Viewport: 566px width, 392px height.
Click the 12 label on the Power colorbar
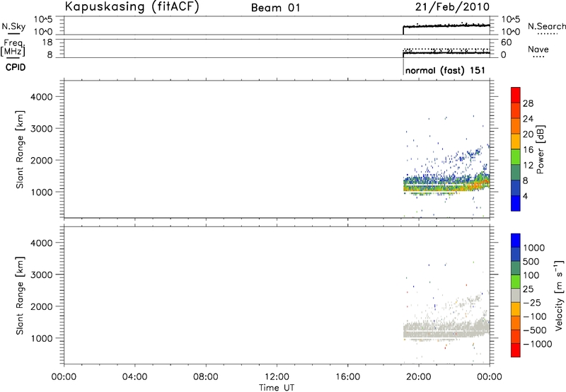coord(528,166)
